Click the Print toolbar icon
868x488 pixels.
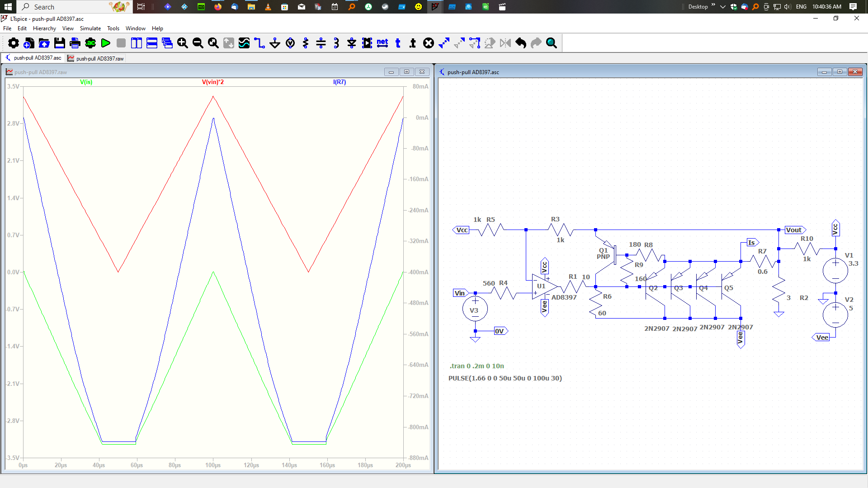[x=75, y=43]
